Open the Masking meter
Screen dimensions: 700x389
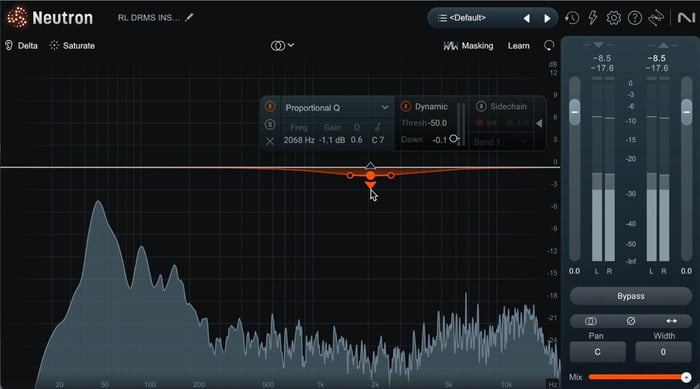[x=468, y=46]
